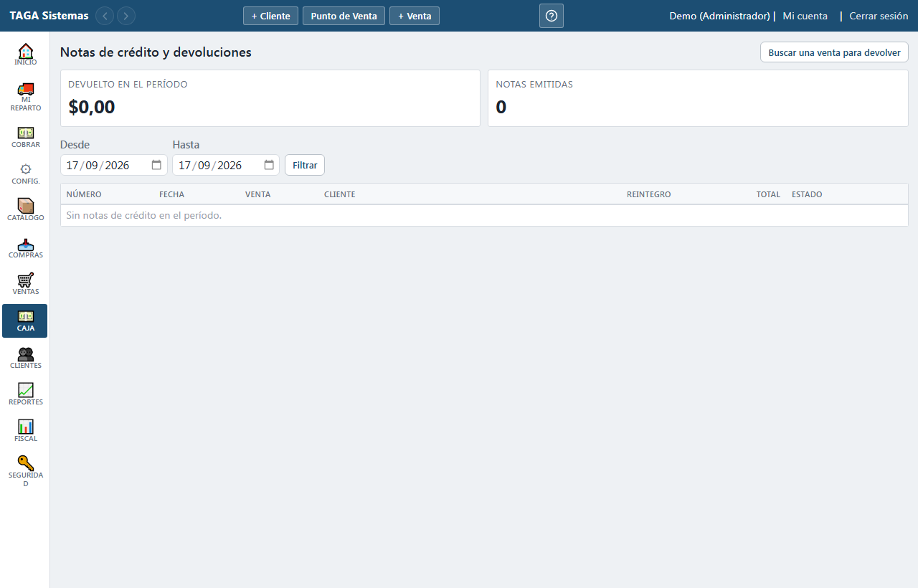Click the + Venta button
Image resolution: width=918 pixels, height=588 pixels.
point(415,16)
